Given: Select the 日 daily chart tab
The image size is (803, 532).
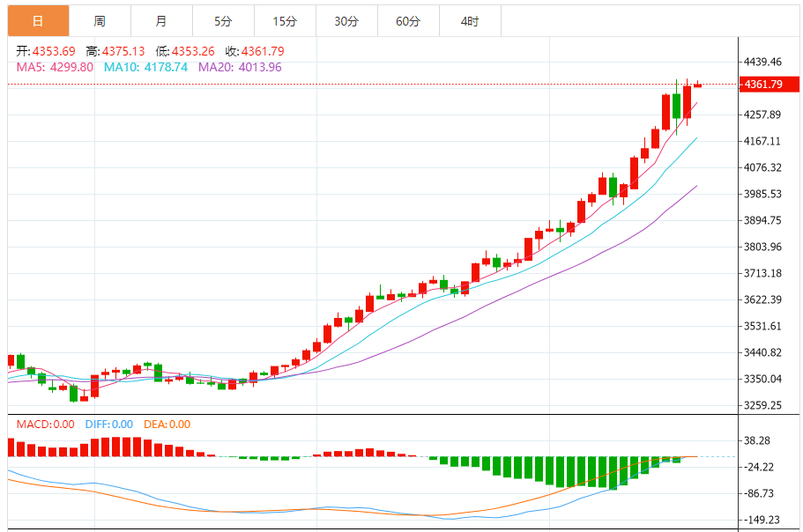Looking at the screenshot, I should click(x=38, y=21).
